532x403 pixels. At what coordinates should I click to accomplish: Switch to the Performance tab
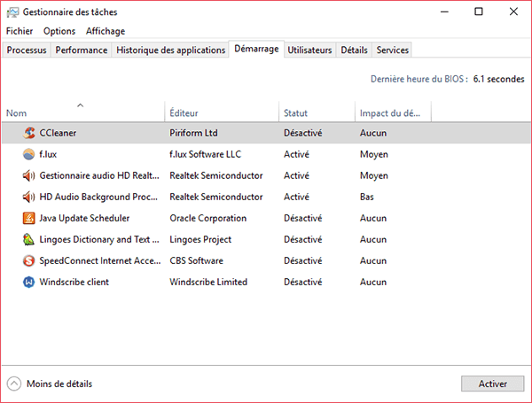pos(82,50)
